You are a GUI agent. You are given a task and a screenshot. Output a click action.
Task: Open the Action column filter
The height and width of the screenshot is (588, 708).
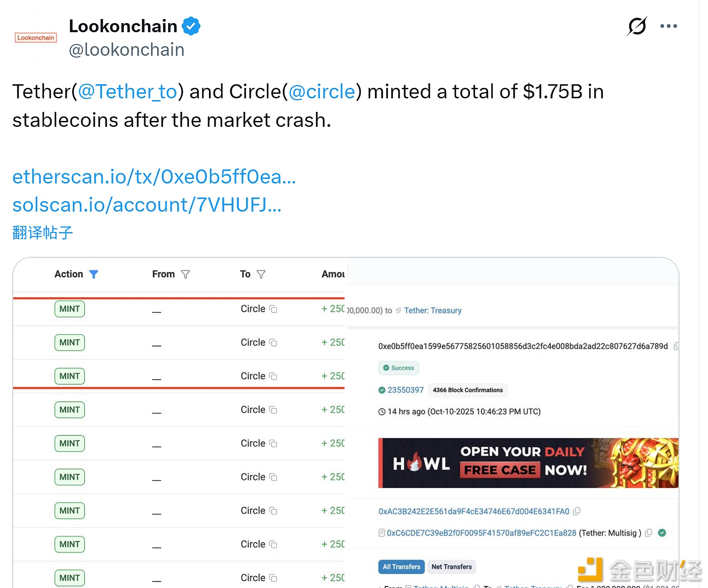[x=94, y=274]
